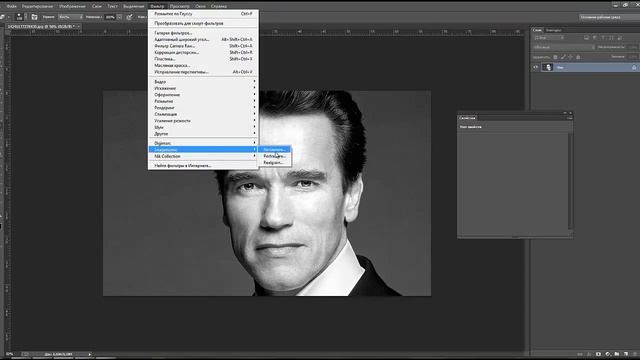Open the Редактирование menu
This screenshot has width=640, height=360.
38,6
